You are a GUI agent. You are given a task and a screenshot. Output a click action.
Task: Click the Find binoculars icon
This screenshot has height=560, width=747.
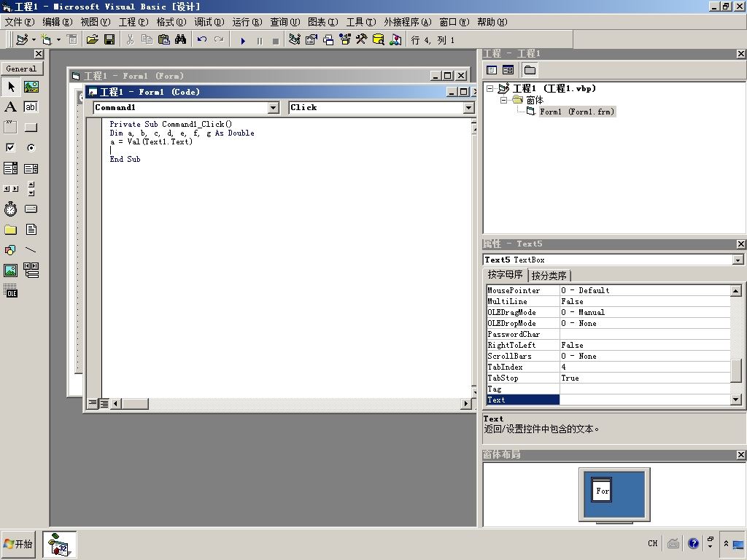(181, 40)
